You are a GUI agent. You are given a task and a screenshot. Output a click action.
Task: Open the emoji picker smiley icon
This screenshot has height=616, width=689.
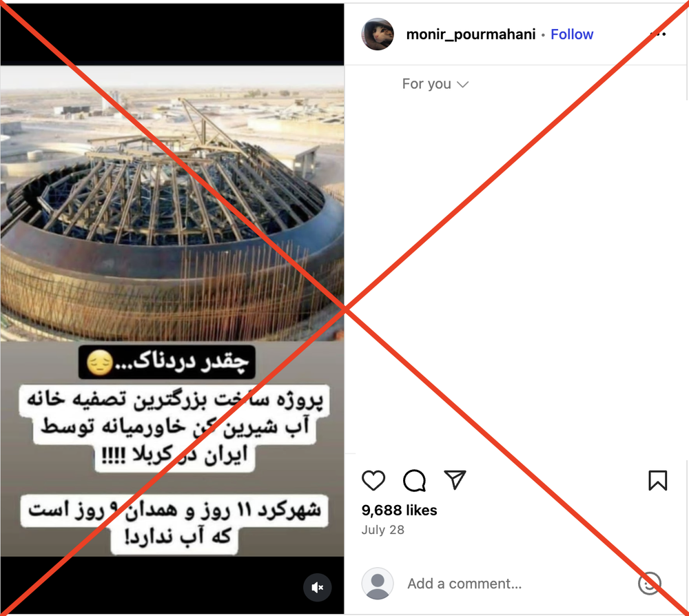coord(650,584)
